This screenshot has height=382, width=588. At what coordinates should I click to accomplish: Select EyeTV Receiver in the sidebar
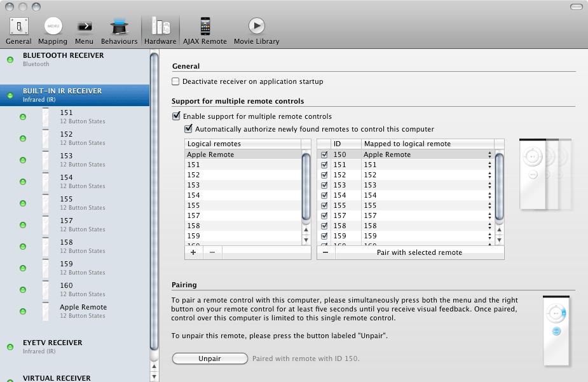click(53, 343)
